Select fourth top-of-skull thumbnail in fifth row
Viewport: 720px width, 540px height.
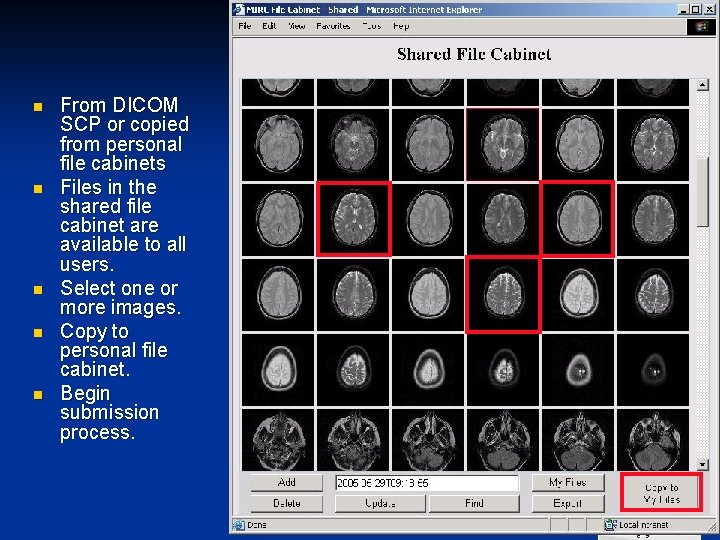(x=503, y=370)
